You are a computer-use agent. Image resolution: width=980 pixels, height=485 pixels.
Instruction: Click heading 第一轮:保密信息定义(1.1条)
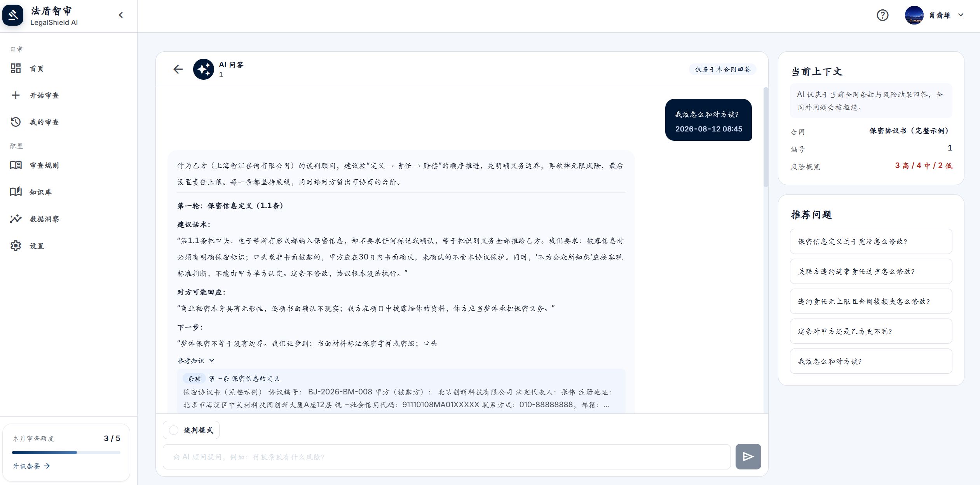click(232, 206)
